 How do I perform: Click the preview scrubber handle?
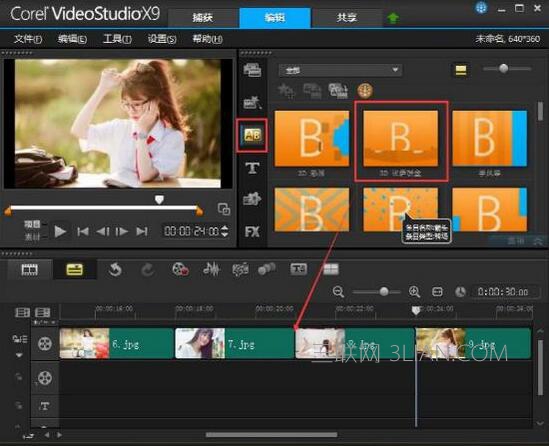(x=159, y=200)
